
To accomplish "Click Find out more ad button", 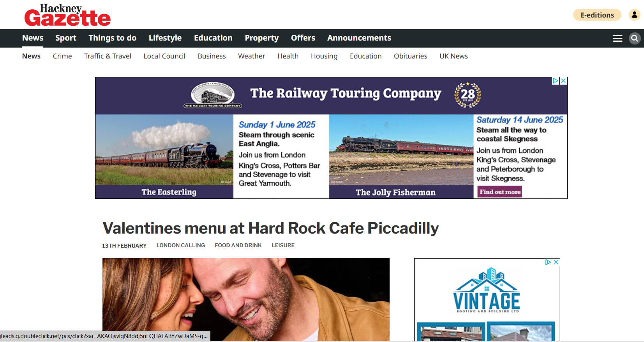I will pos(500,192).
